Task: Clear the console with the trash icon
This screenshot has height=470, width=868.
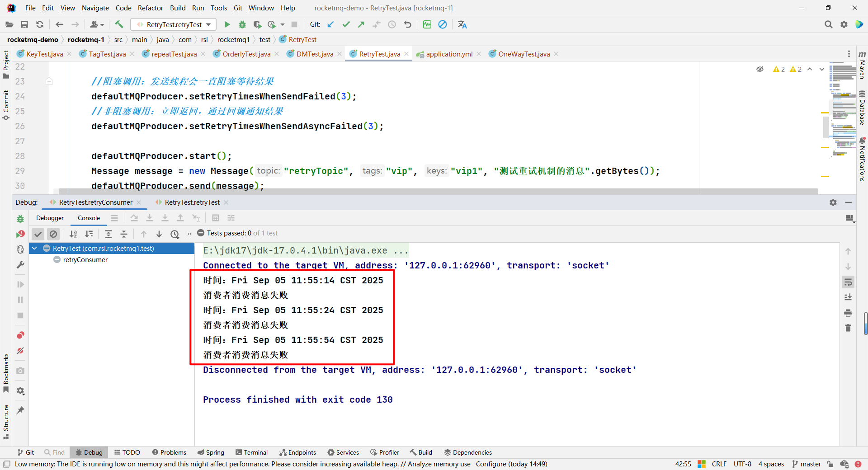Action: 848,328
